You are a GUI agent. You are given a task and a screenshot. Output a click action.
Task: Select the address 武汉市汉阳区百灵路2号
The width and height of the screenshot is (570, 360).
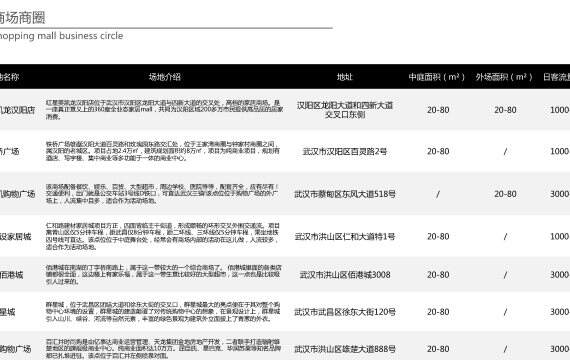tap(345, 151)
